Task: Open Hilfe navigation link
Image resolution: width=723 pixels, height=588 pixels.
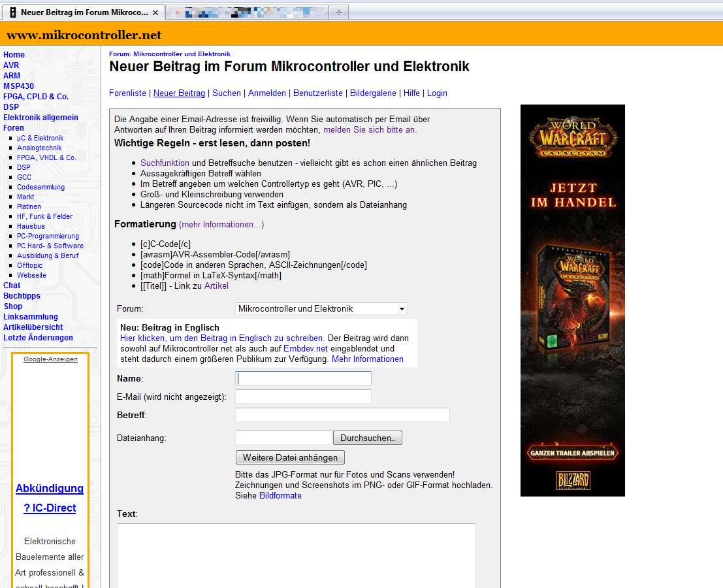Action: [x=411, y=93]
